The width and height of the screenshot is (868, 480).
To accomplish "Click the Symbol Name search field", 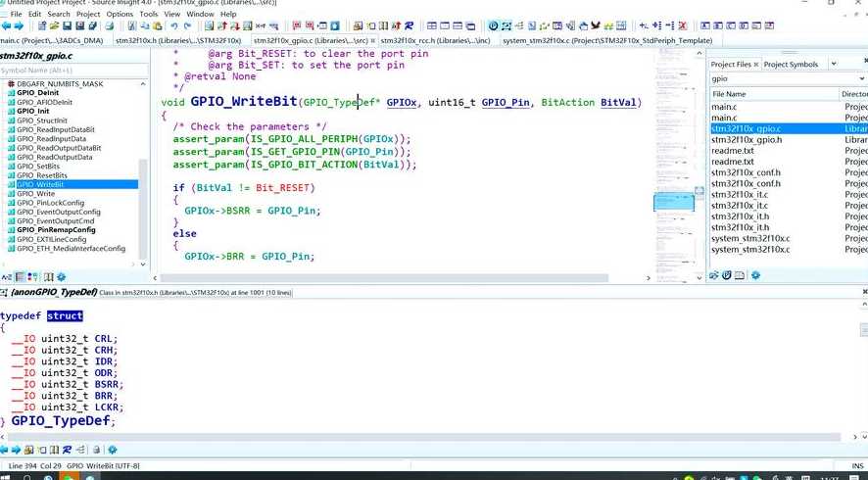I will pyautogui.click(x=74, y=71).
